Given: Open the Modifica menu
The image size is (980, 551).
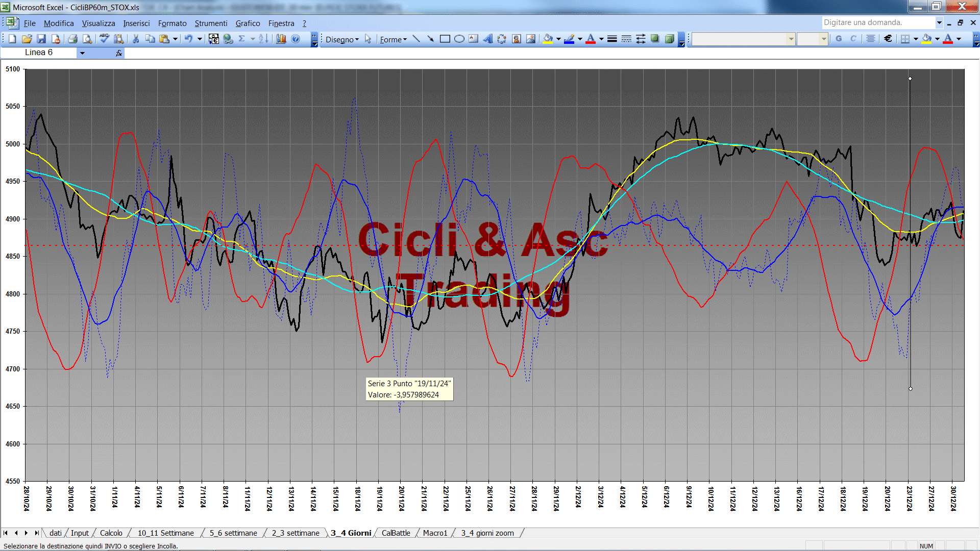Looking at the screenshot, I should coord(59,23).
